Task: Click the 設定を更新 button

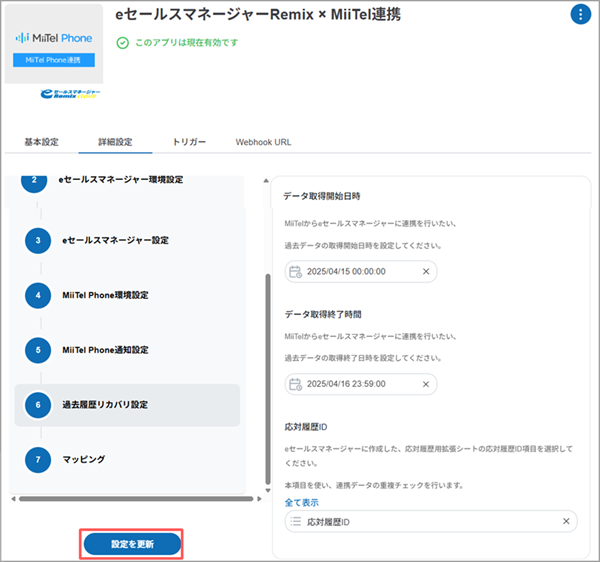Action: click(132, 543)
